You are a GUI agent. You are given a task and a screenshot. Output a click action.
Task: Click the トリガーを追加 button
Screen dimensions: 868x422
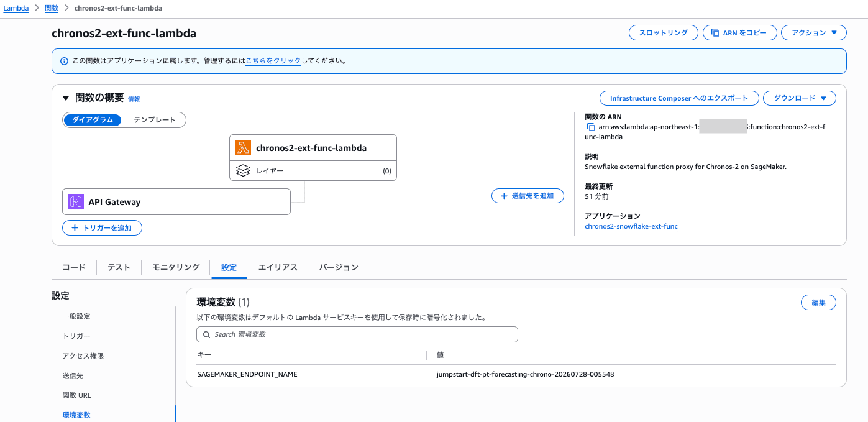[102, 228]
